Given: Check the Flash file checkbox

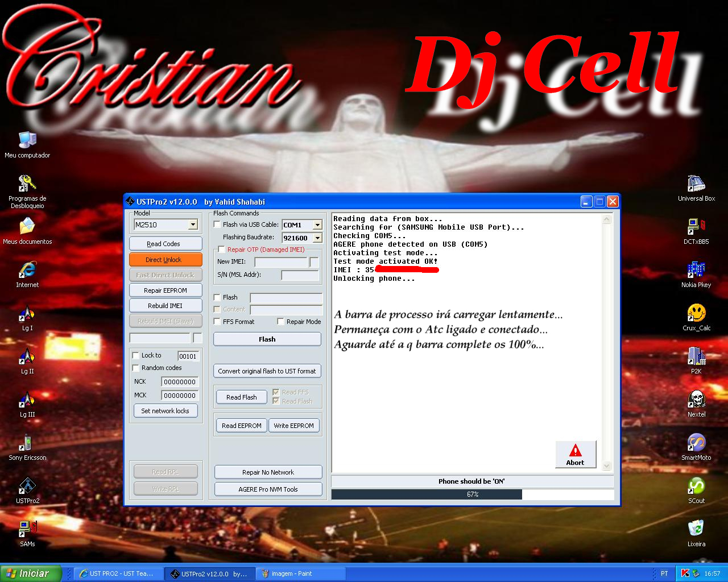Looking at the screenshot, I should [x=217, y=297].
